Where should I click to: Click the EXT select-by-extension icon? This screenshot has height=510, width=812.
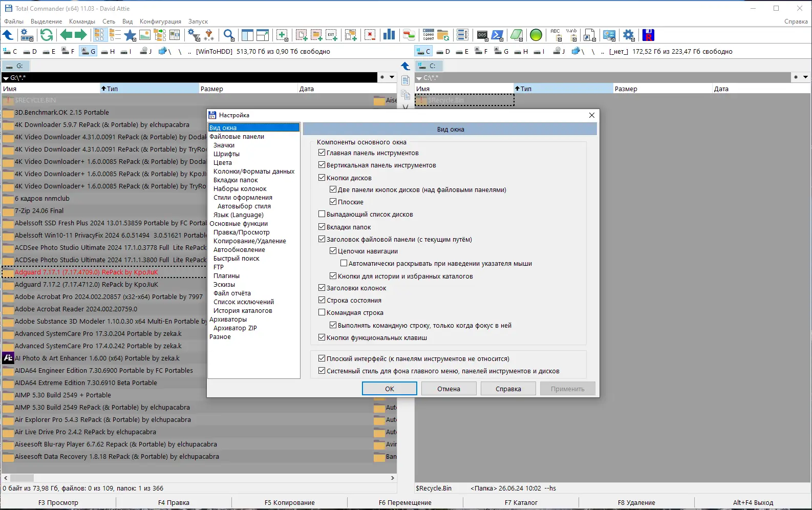[332, 35]
